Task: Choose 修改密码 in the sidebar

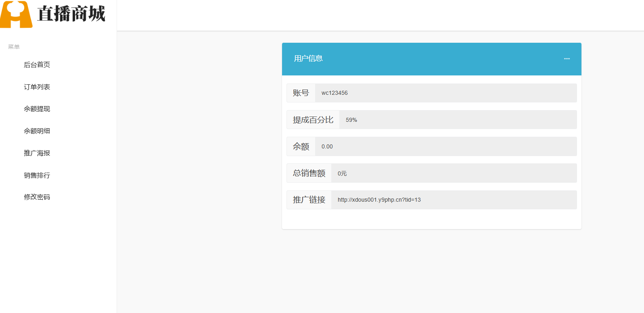Action: point(37,197)
